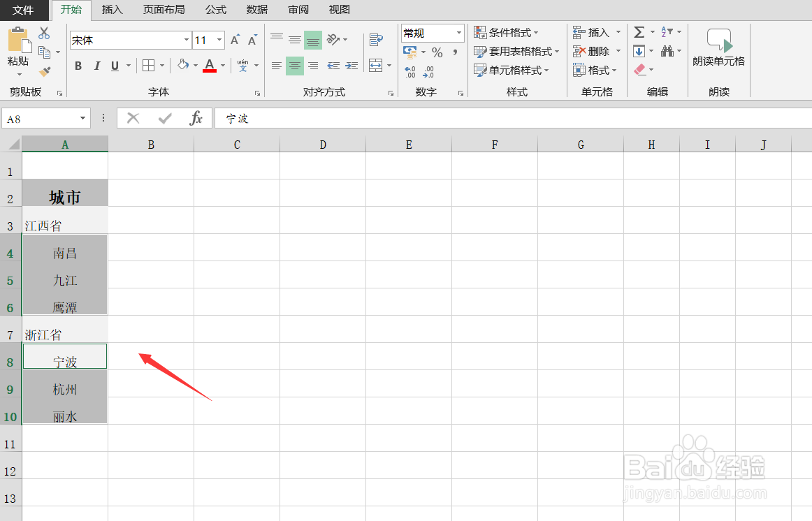Open Sort and Filter icon
Image resolution: width=812 pixels, height=521 pixels.
667,32
